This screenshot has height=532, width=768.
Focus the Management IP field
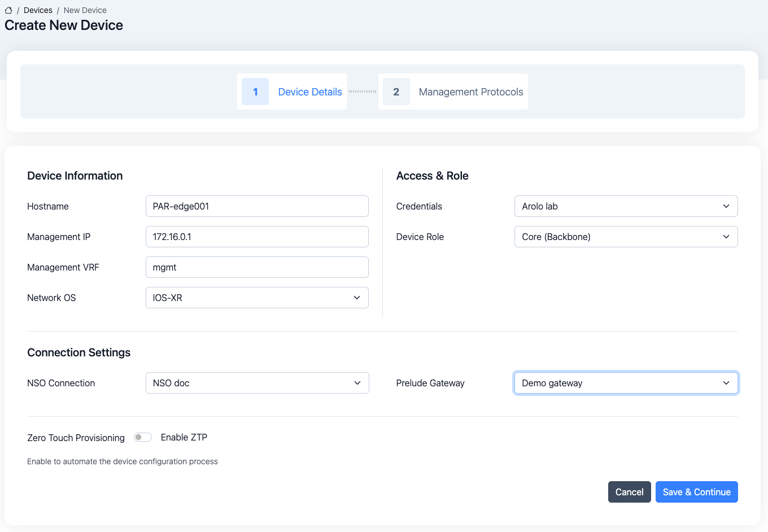[257, 237]
